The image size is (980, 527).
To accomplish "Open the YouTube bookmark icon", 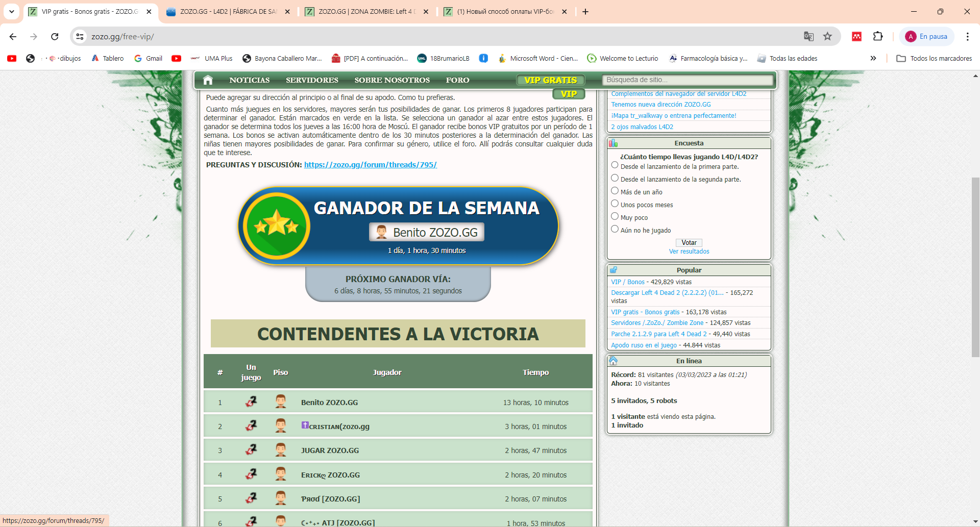I will coord(12,59).
